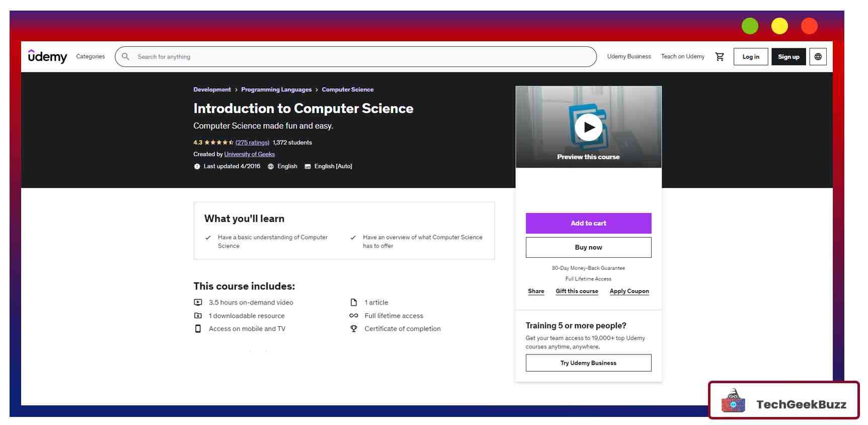Click the Udemy logo
The image size is (868, 425).
tap(47, 56)
